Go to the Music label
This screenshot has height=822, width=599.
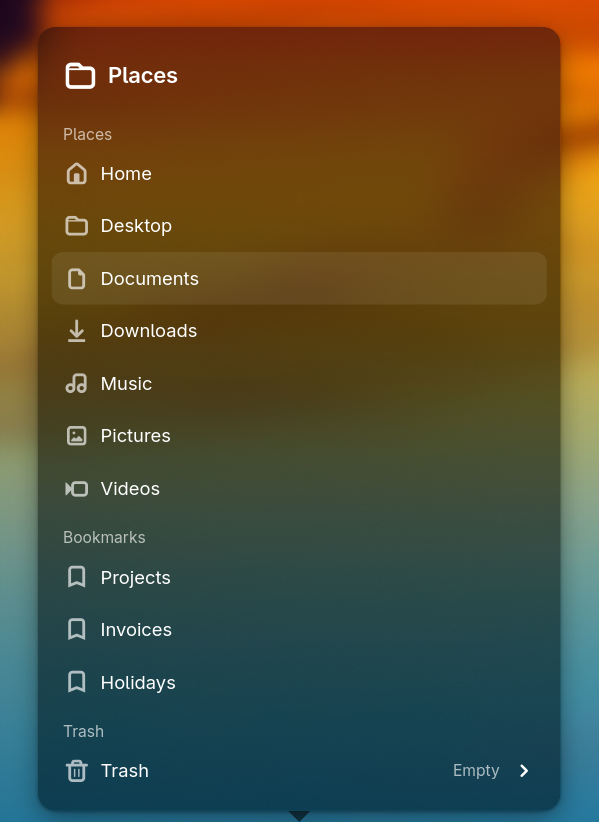[x=126, y=384]
